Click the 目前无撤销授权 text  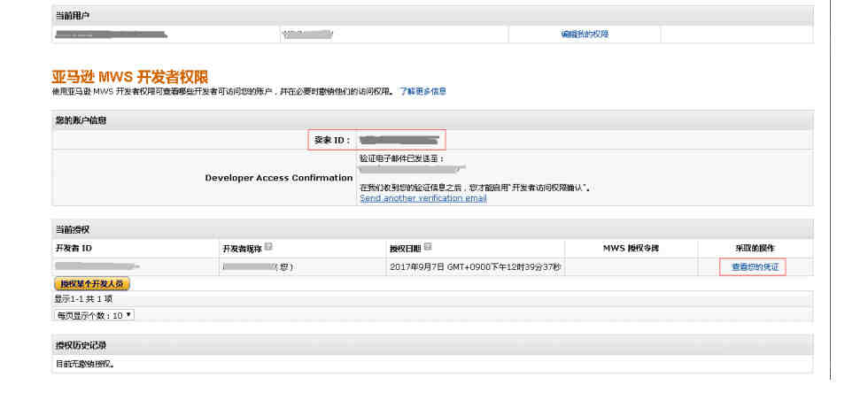85,364
